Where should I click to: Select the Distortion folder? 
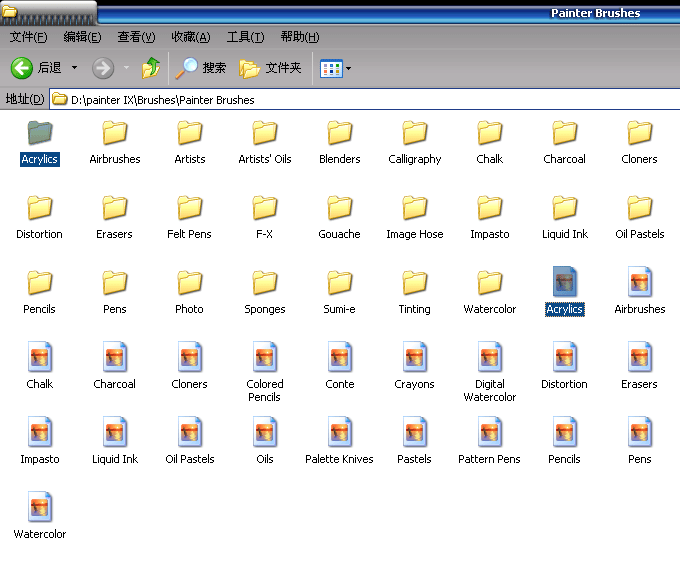(39, 218)
